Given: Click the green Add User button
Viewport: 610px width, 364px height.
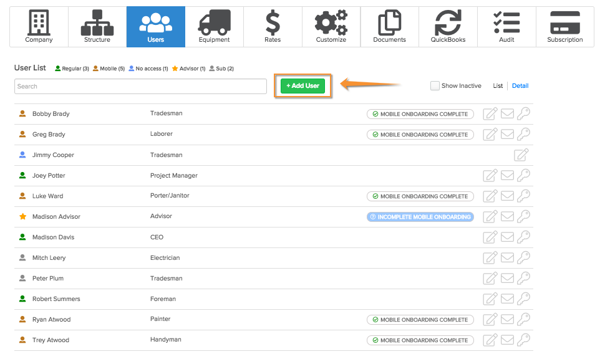Looking at the screenshot, I should tap(303, 85).
